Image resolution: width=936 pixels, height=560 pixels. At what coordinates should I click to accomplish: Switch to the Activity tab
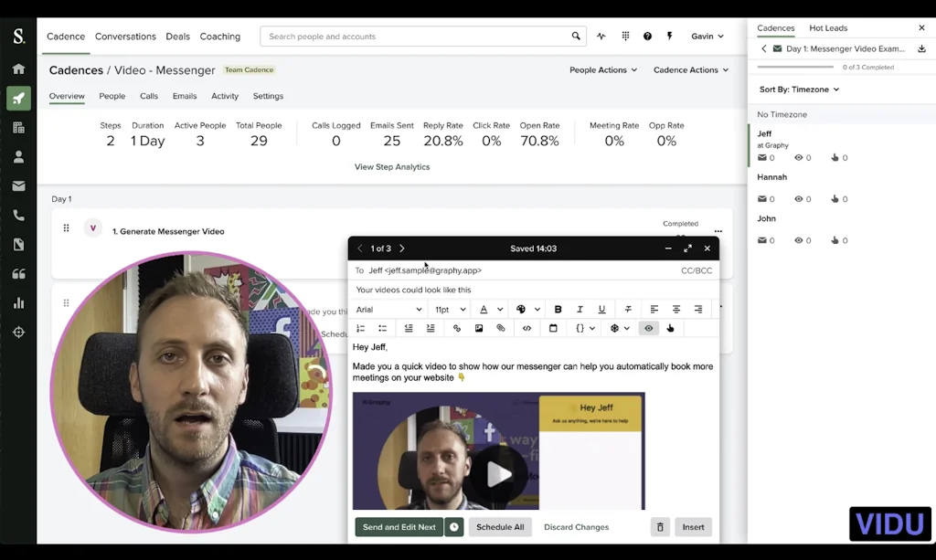pyautogui.click(x=224, y=96)
